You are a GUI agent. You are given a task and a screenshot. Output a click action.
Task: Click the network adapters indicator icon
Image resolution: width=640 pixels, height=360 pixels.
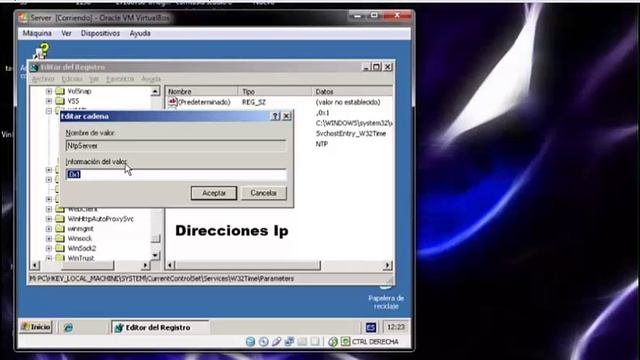(x=289, y=342)
